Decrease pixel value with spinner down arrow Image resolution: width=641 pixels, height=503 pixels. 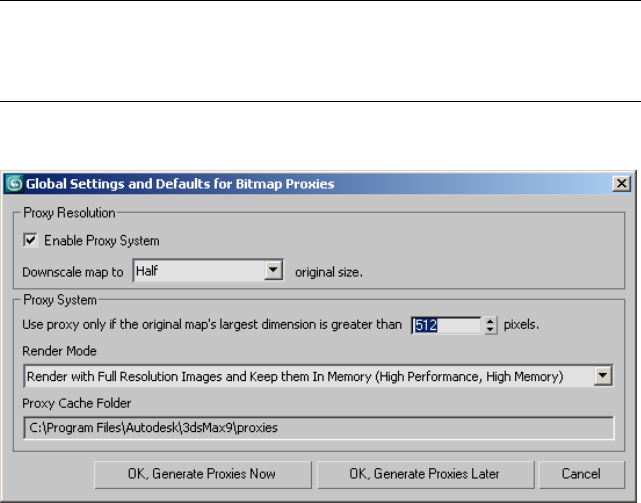coord(490,329)
